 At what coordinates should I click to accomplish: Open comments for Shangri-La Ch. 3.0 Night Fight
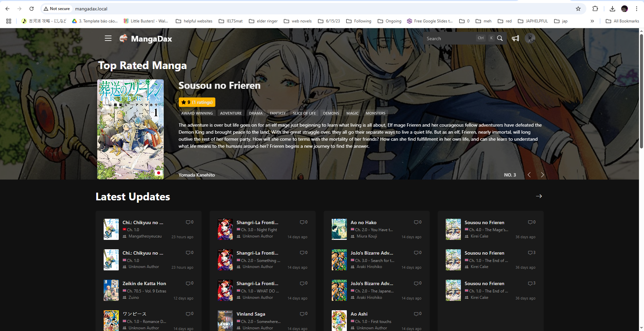(x=304, y=222)
